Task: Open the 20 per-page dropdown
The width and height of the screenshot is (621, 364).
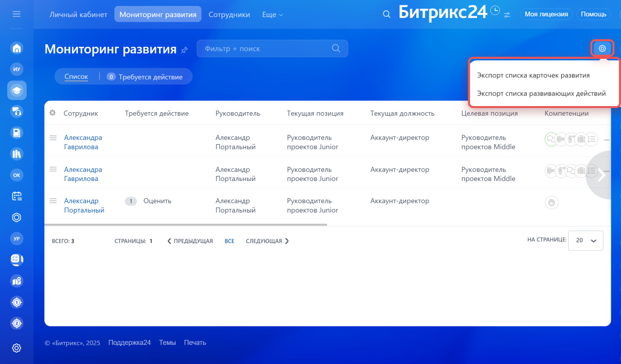Action: click(585, 240)
